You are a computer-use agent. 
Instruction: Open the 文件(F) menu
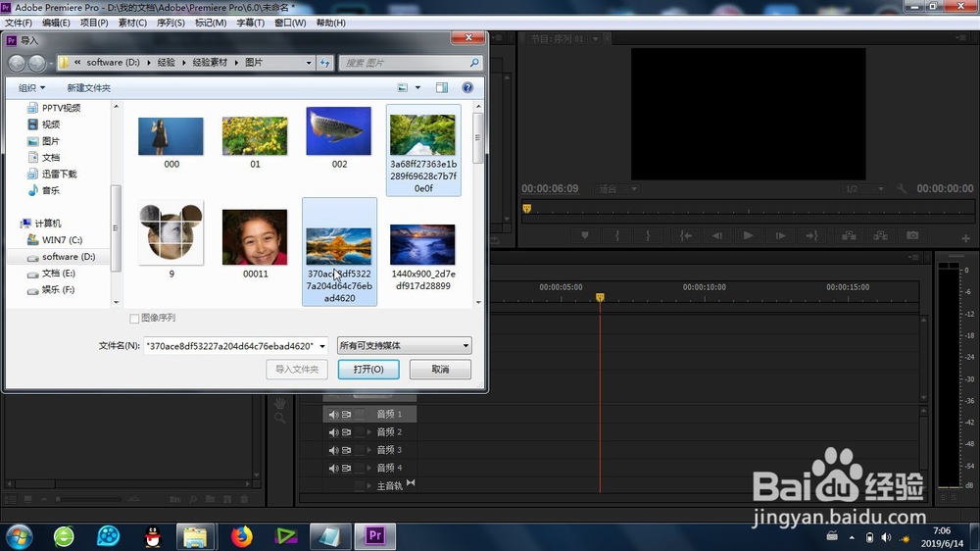(x=18, y=23)
